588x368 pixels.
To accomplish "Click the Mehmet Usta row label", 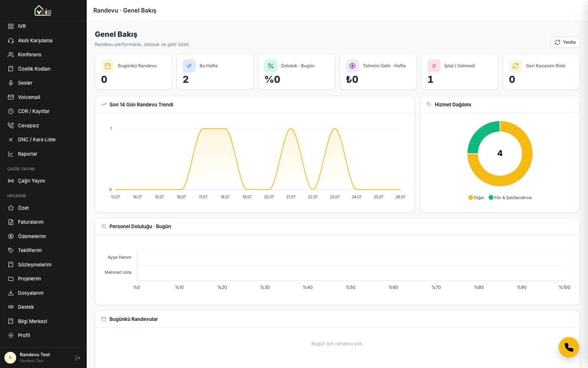I will click(118, 272).
